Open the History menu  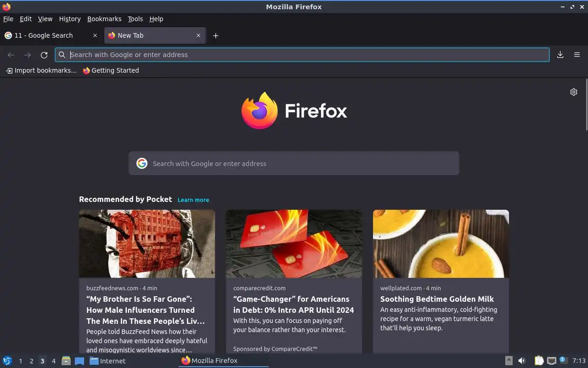click(x=70, y=19)
